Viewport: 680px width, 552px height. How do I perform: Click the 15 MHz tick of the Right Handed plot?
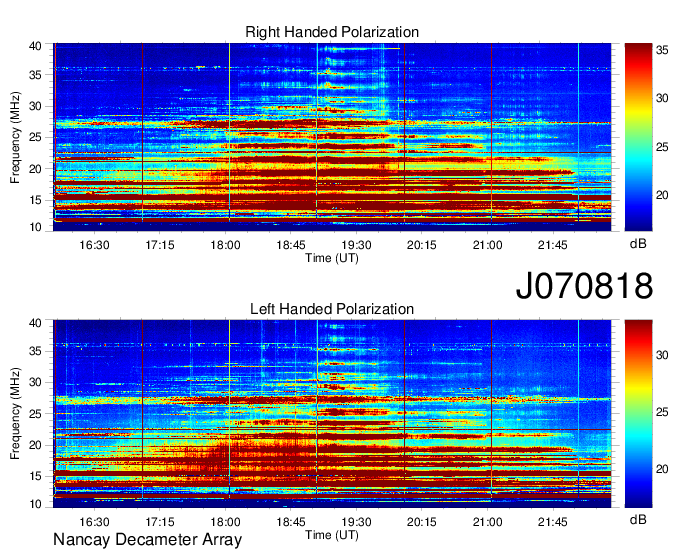coord(35,200)
